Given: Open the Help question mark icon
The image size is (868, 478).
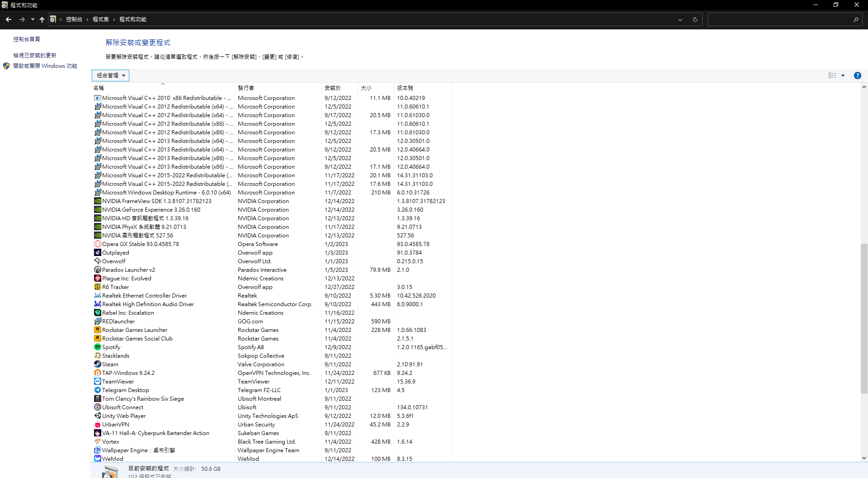Looking at the screenshot, I should (857, 76).
